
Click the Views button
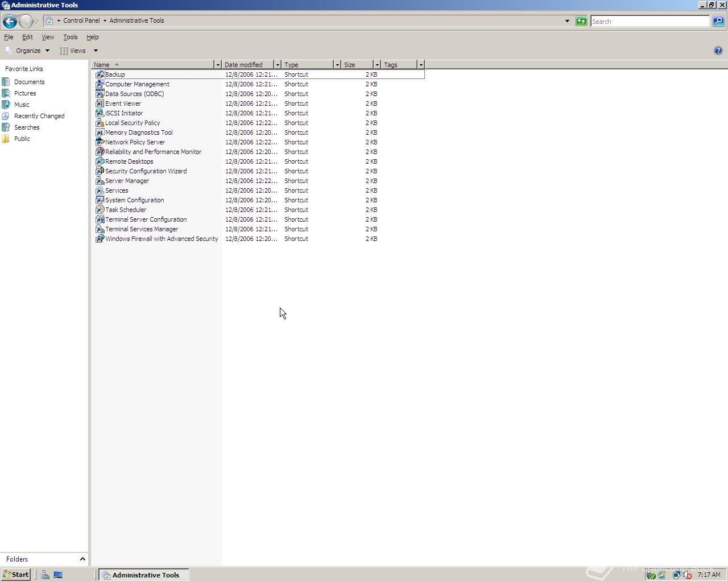74,51
